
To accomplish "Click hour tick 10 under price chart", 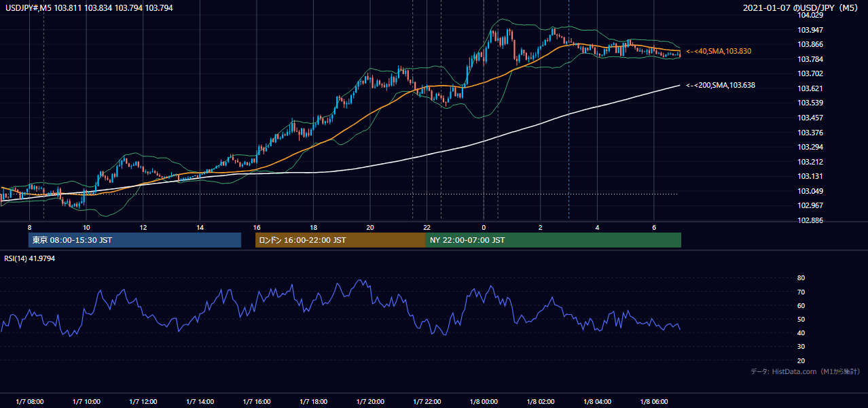I will tap(86, 227).
